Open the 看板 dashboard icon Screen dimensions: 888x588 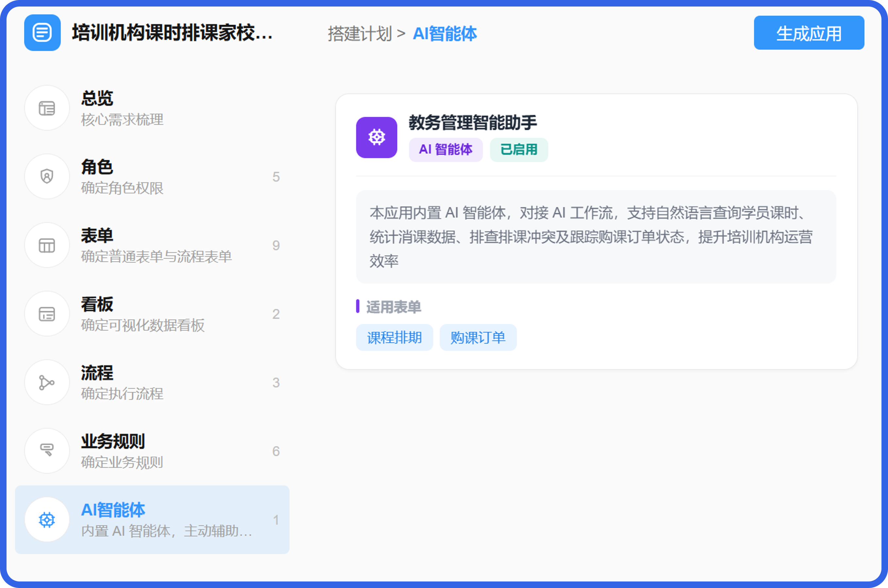click(x=47, y=314)
